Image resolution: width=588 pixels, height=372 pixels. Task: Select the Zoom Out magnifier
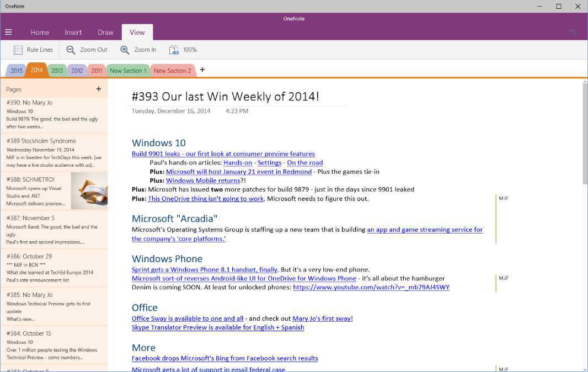click(87, 50)
